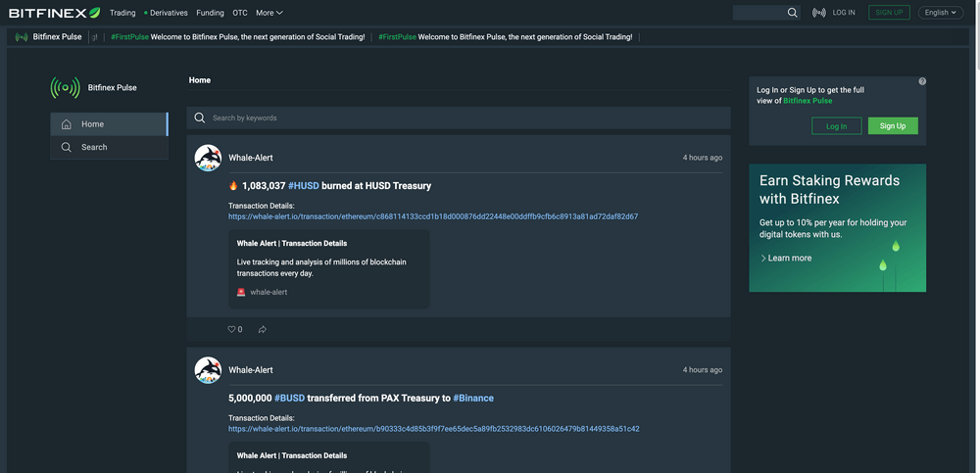
Task: Click the Log In button in side panel
Action: 836,126
